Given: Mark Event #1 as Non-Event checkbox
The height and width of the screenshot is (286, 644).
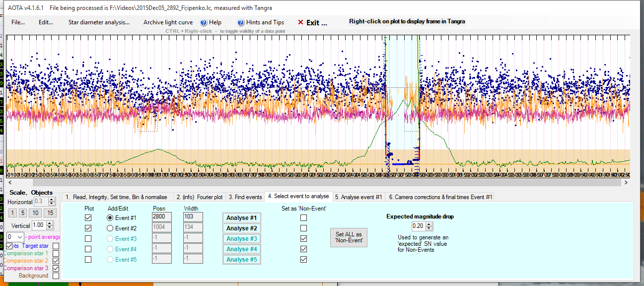Looking at the screenshot, I should [303, 218].
